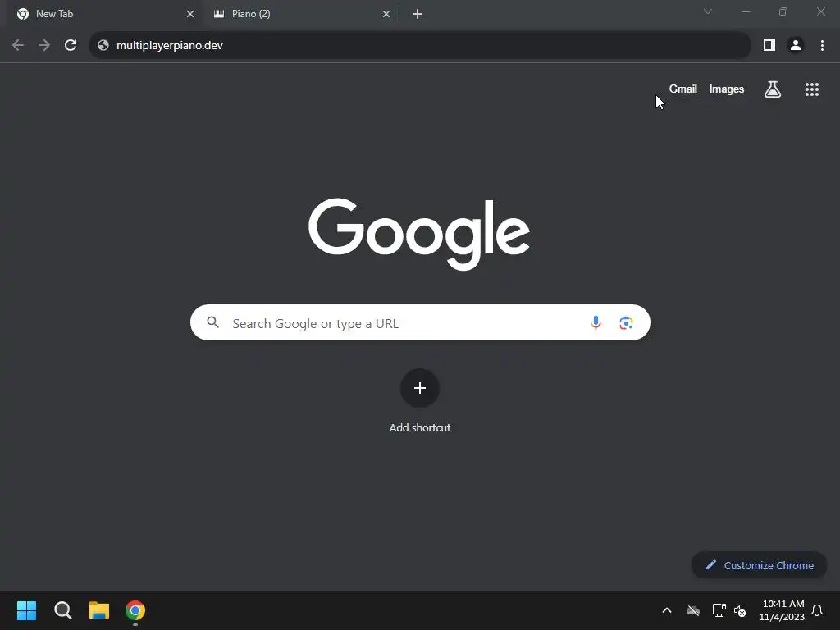The width and height of the screenshot is (840, 630).
Task: Show hidden system tray icons chevron
Action: pyautogui.click(x=667, y=610)
